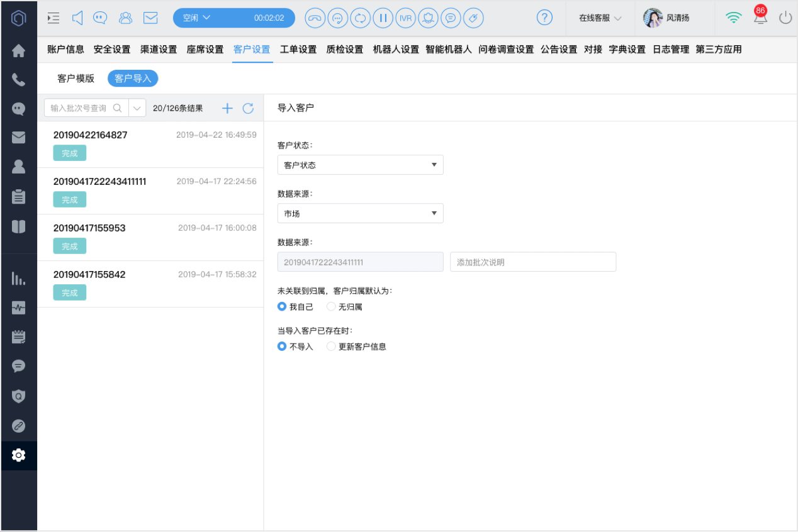The image size is (798, 532).
Task: Click the colleagues group icon in the top bar
Action: (x=125, y=18)
